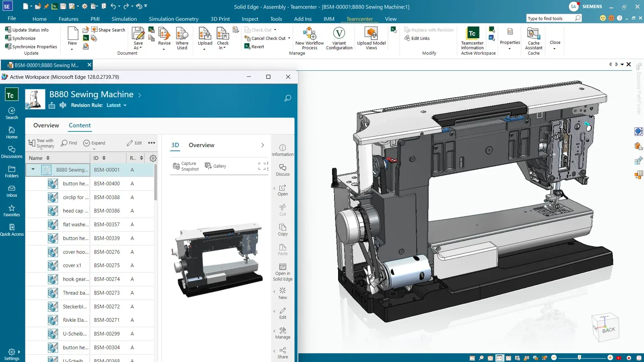644x362 pixels.
Task: Go to Home in Active Workspace sidebar
Action: [12, 133]
